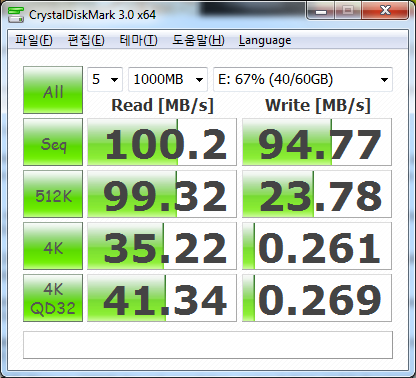Select the 512K write result 23.78
The height and width of the screenshot is (378, 416).
[x=317, y=194]
